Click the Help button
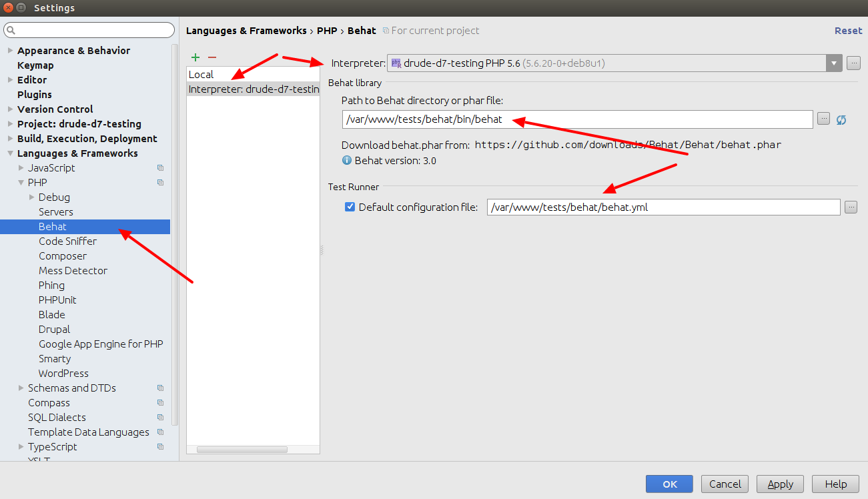 pos(836,484)
